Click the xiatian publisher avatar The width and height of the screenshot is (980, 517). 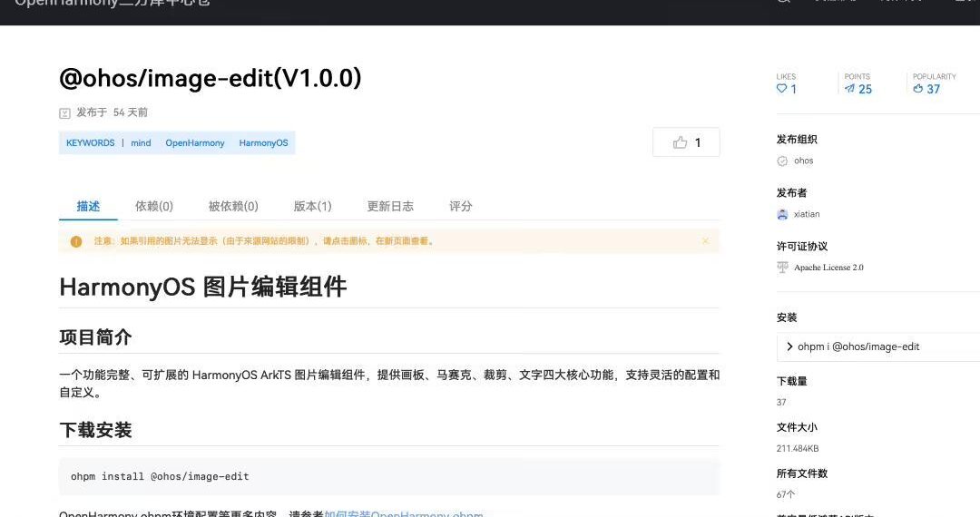click(x=782, y=214)
